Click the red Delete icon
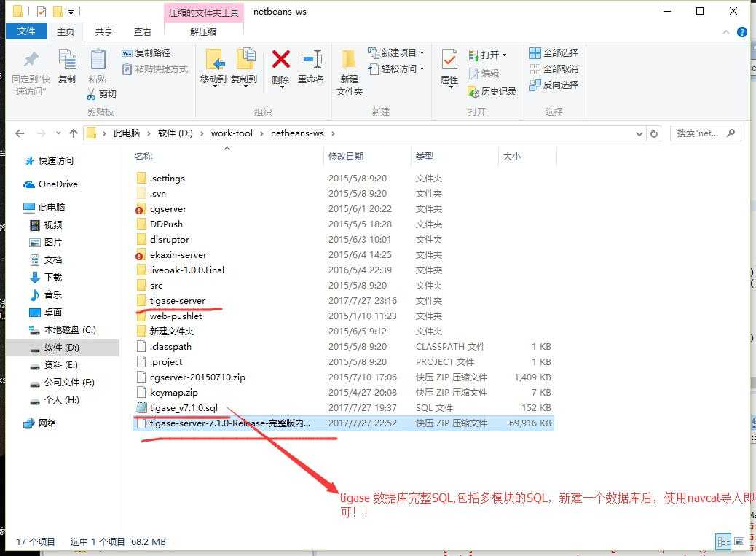 [x=280, y=60]
